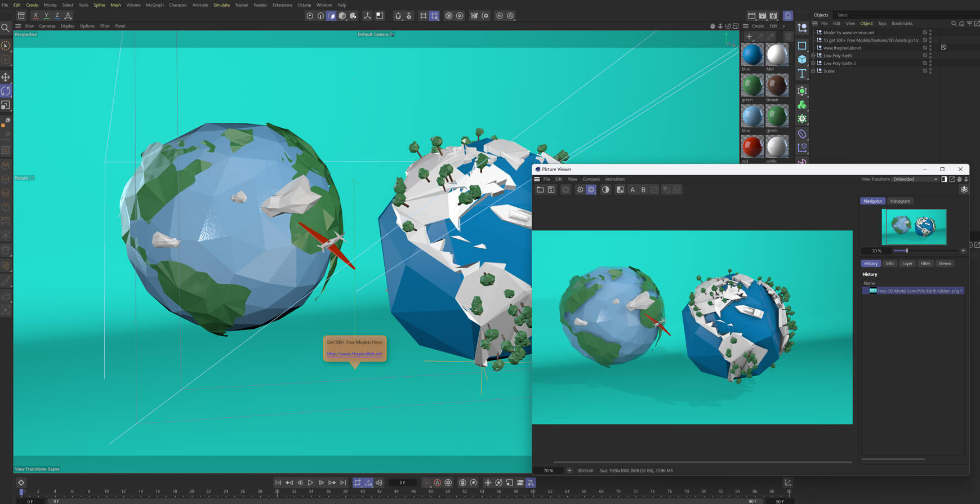Expand the Low-Poly-Earth object tree
Viewport: 980px width, 504px height.
813,56
